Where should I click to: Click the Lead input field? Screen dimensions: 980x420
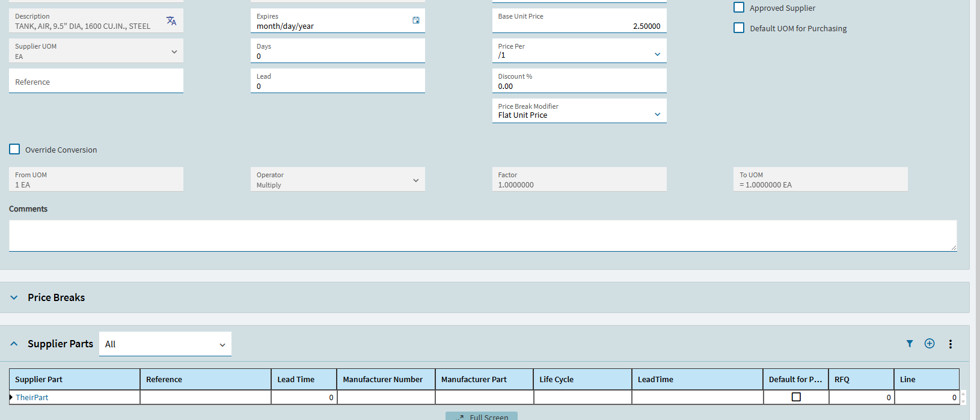click(x=337, y=81)
